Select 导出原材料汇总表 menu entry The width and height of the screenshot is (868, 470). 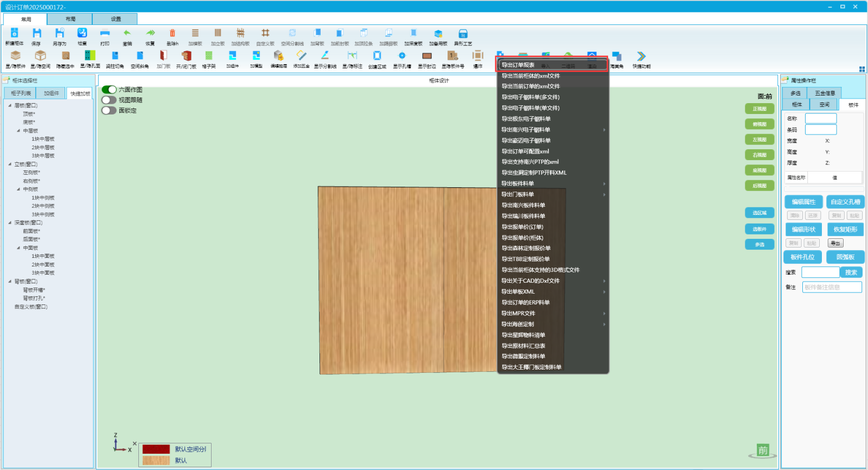tap(553, 346)
